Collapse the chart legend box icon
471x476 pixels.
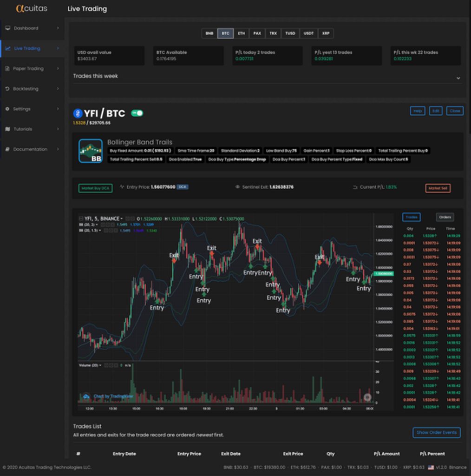click(81, 218)
